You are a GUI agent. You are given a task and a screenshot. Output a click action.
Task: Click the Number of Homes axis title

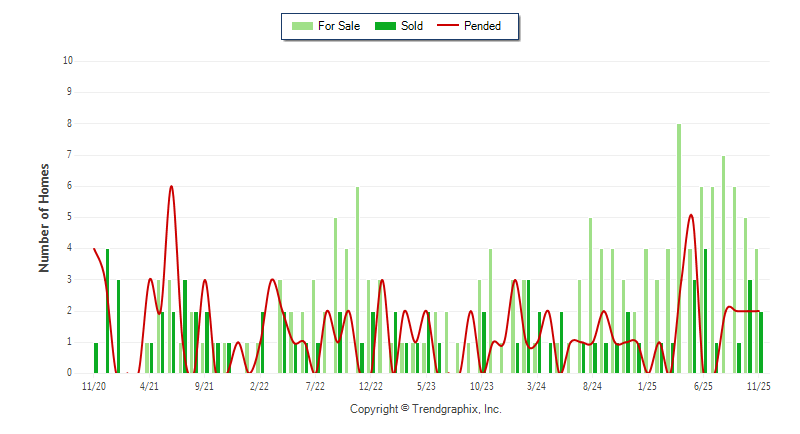pyautogui.click(x=44, y=217)
